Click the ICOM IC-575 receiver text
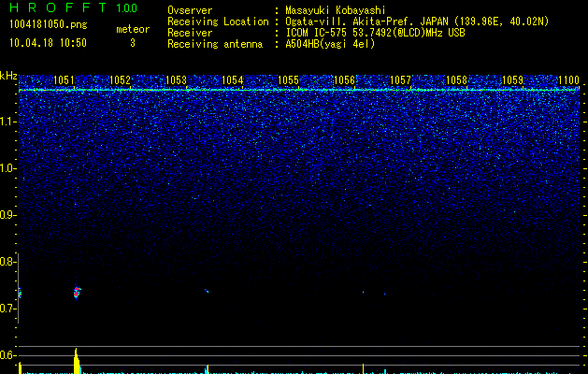The image size is (588, 374). [375, 33]
